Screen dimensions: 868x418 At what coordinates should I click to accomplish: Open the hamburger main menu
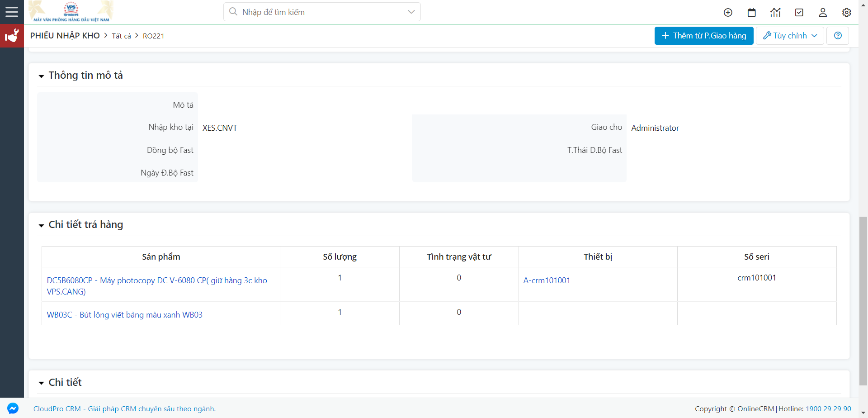tap(12, 12)
